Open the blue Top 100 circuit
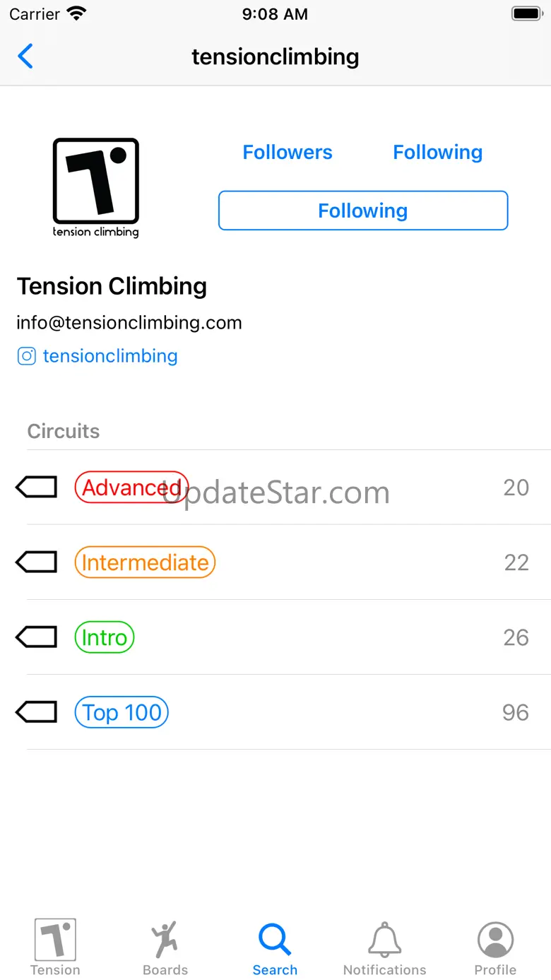Viewport: 551px width, 980px height. [122, 712]
